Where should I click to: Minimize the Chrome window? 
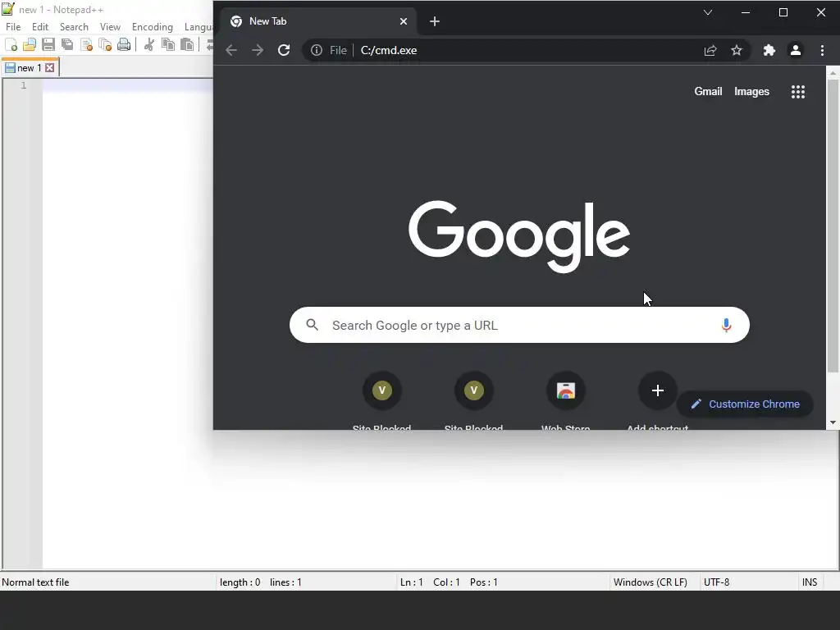(746, 12)
